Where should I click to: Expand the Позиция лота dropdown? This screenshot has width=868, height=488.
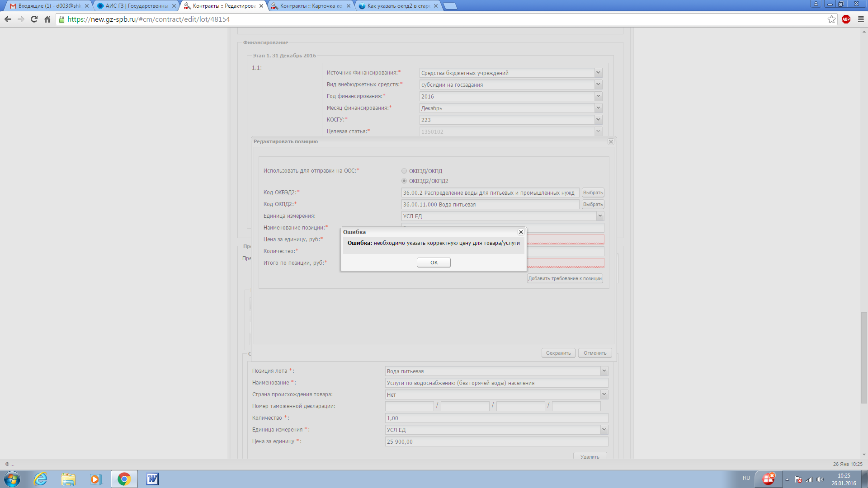coord(604,371)
